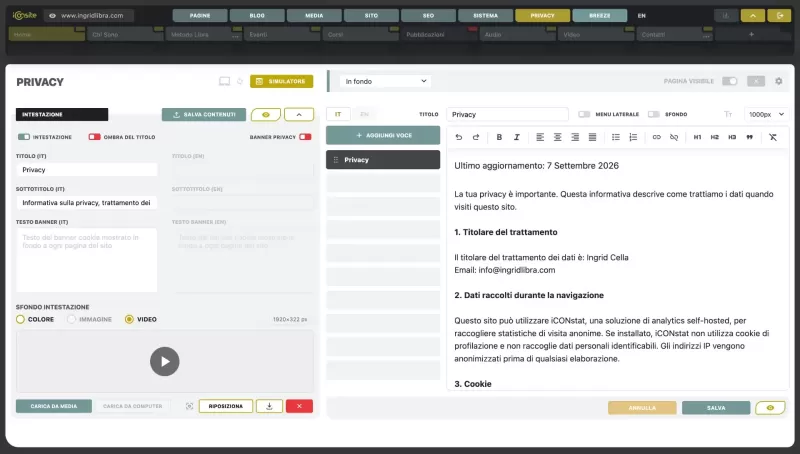Open the Media tab
The image size is (800, 454).
tap(314, 16)
